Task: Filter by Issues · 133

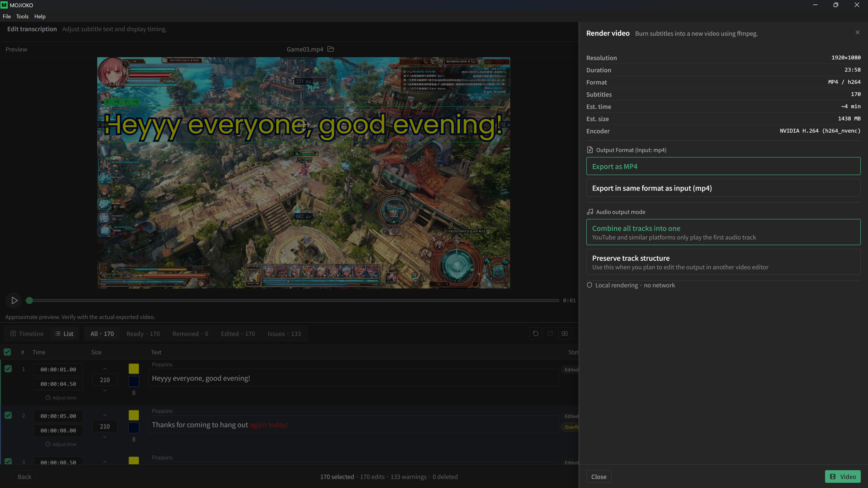Action: pos(284,333)
